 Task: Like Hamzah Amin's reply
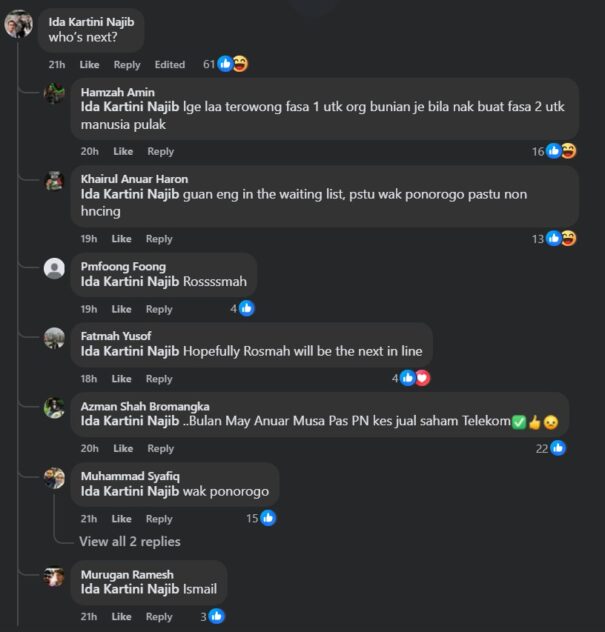(x=123, y=152)
